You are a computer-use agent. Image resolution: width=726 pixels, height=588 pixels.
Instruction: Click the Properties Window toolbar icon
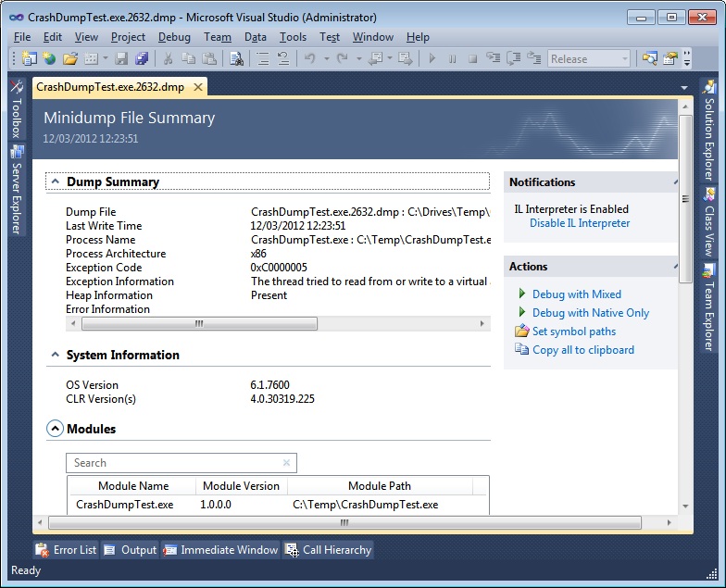pyautogui.click(x=670, y=59)
